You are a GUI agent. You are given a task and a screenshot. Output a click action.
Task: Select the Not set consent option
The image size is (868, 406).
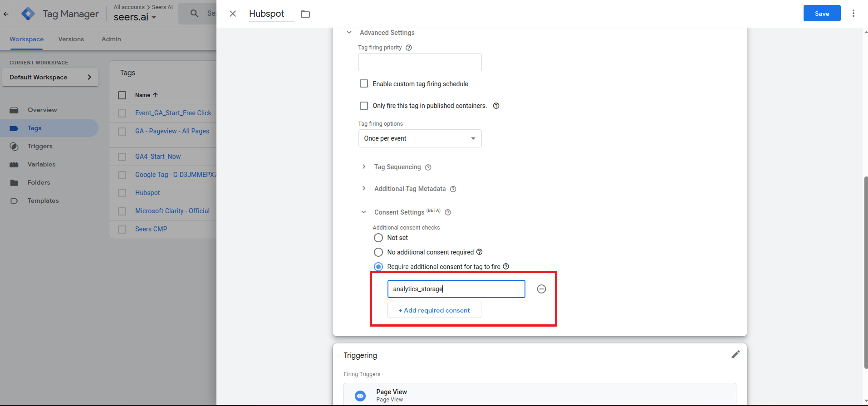coord(378,238)
